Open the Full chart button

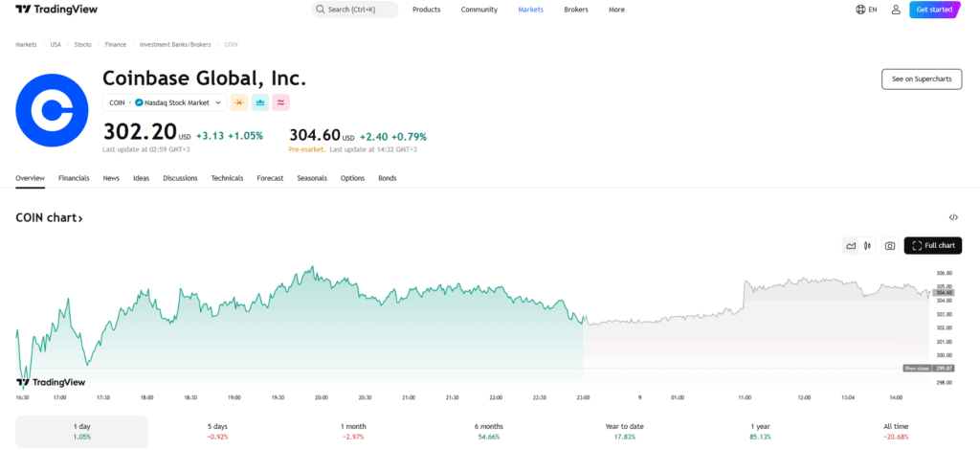tap(933, 246)
